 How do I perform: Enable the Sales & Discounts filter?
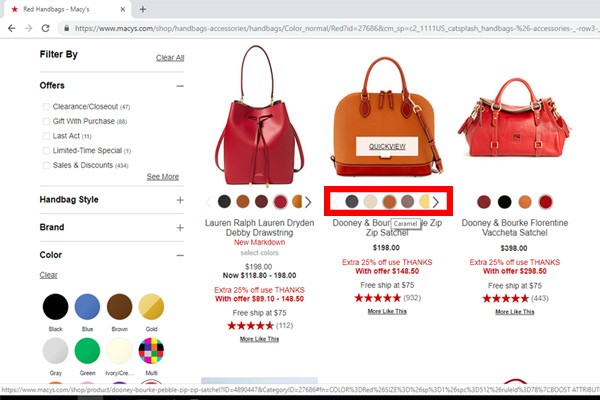coord(46,165)
